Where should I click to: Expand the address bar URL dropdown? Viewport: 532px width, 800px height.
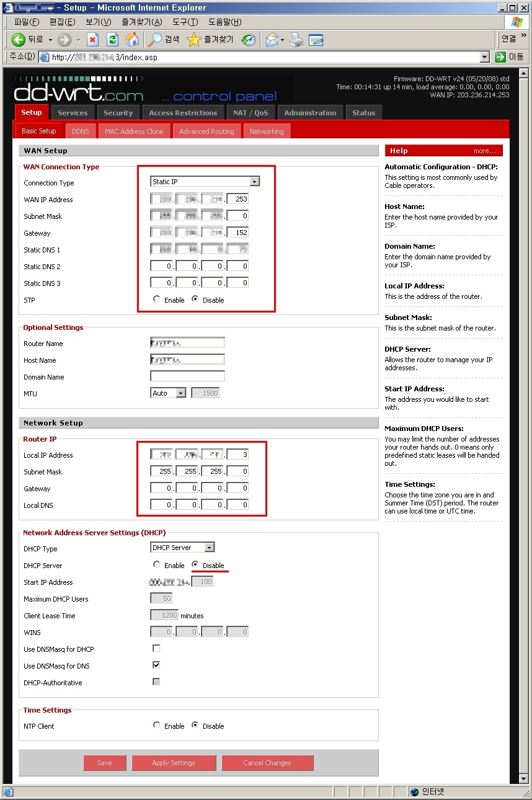(x=485, y=57)
